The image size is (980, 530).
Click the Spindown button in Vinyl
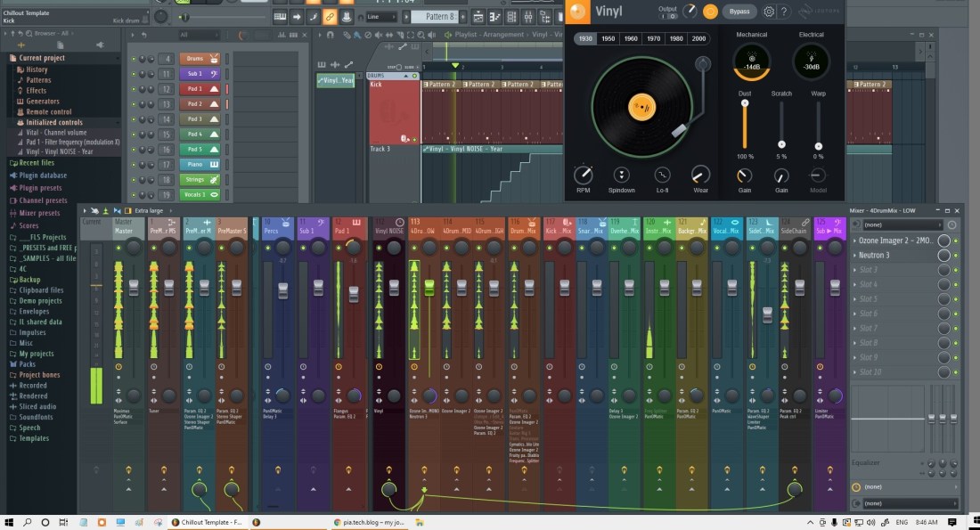pos(622,175)
